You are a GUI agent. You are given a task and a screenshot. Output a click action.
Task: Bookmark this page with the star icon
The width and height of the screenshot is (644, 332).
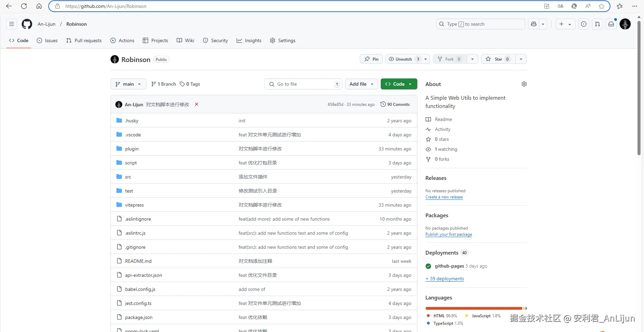(602, 6)
